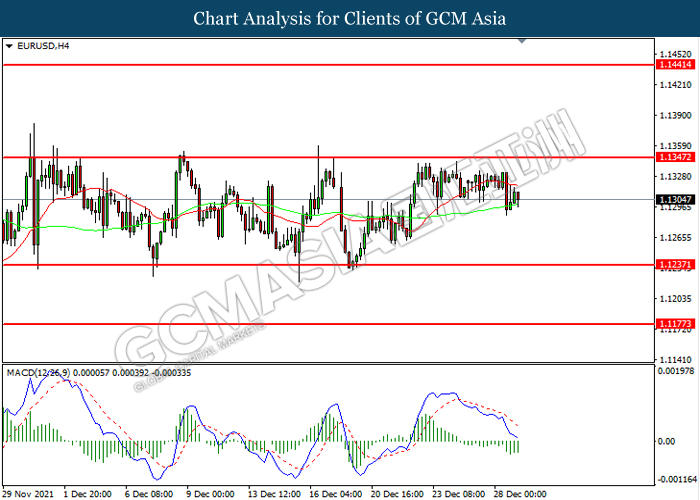Click the 1.11410 price axis value

tap(675, 359)
